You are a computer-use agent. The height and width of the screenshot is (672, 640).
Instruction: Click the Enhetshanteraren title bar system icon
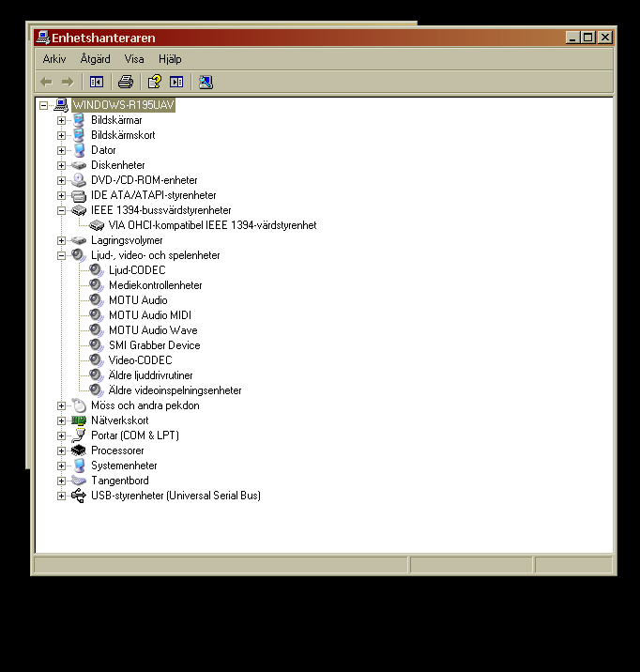click(x=42, y=38)
